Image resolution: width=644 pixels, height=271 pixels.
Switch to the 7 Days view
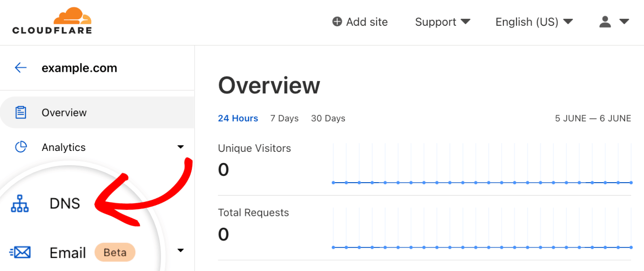click(284, 118)
